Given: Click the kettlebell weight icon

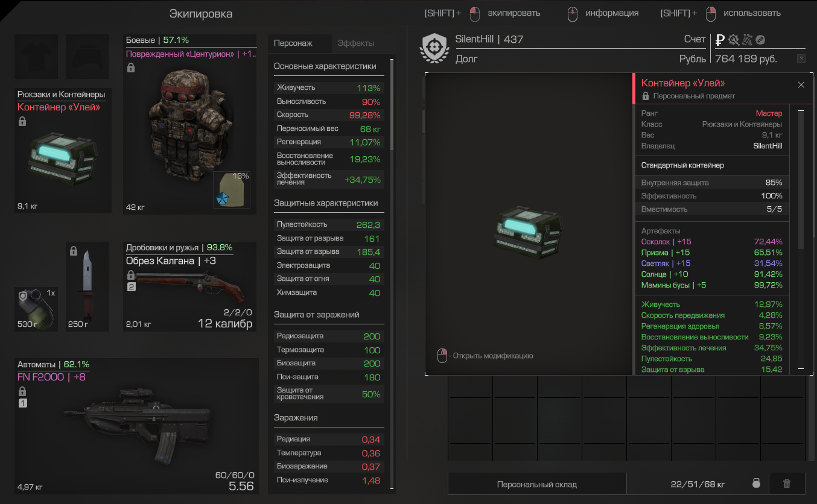Looking at the screenshot, I should (x=756, y=484).
